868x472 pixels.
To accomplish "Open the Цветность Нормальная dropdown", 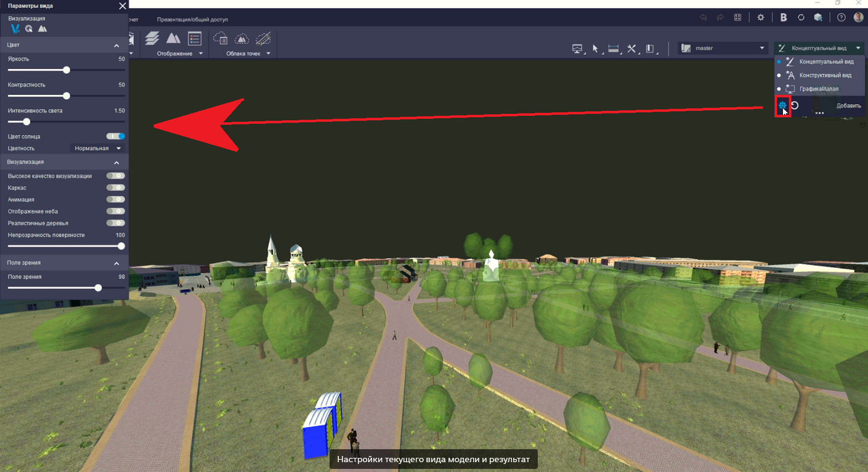I will [x=98, y=149].
